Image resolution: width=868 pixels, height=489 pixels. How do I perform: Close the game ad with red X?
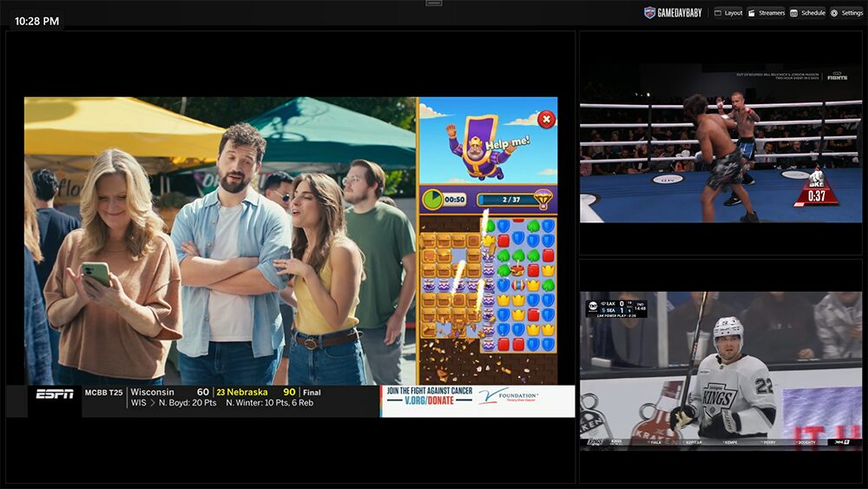click(x=546, y=119)
